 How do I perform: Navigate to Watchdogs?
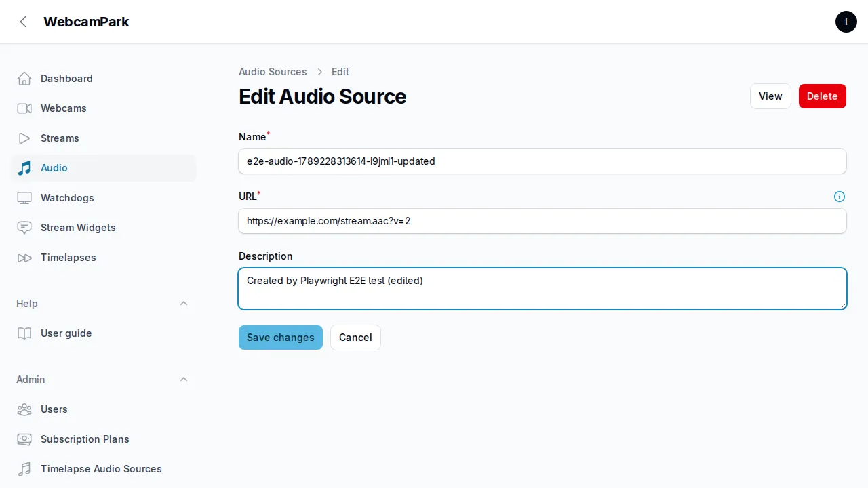point(103,198)
